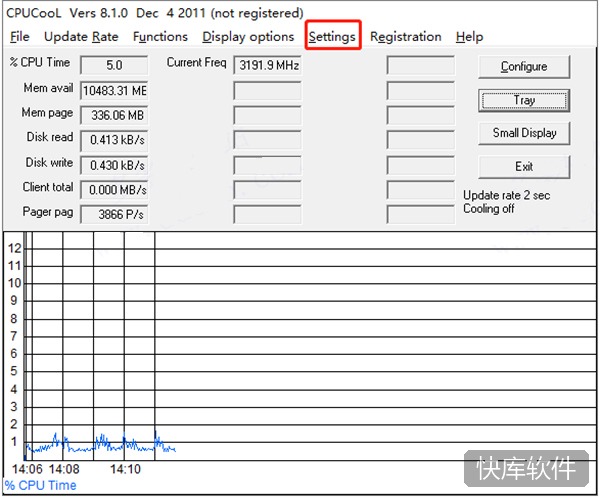Viewport: 600px width, 498px height.
Task: Select the Disk read value 0.413 kB/s
Action: (x=114, y=140)
